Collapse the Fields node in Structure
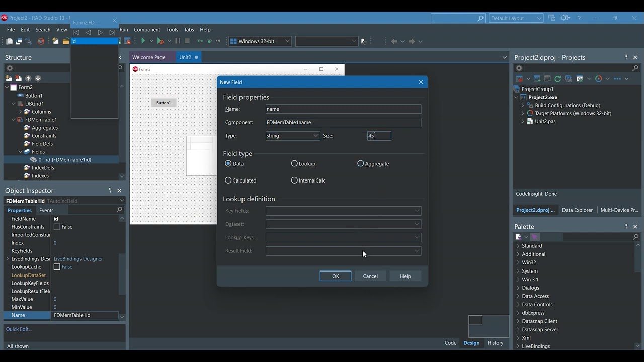Image resolution: width=644 pixels, height=362 pixels. (20, 152)
